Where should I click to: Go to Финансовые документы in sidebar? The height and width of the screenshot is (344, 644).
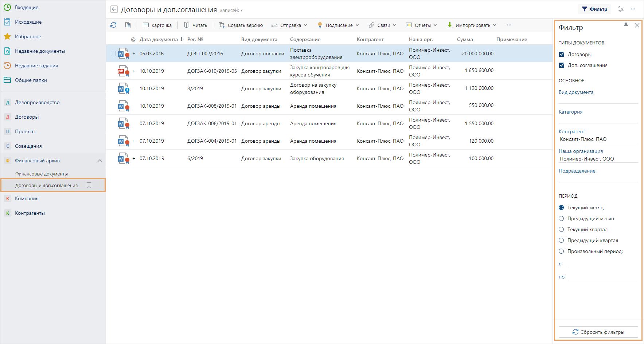coord(41,174)
